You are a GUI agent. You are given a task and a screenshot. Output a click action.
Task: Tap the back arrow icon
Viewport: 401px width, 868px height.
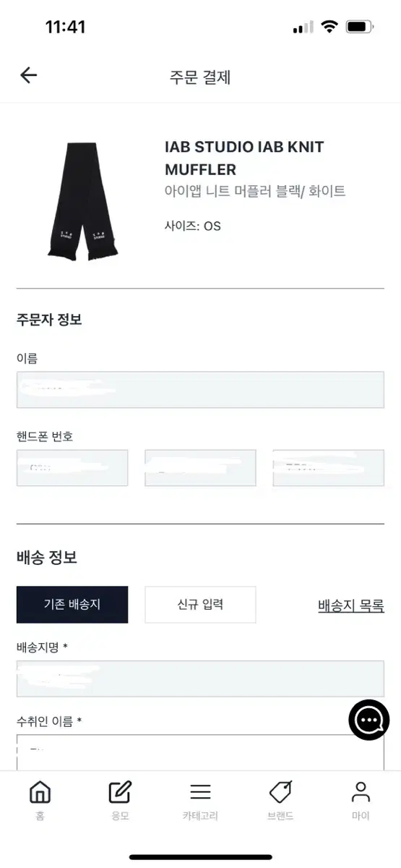28,75
